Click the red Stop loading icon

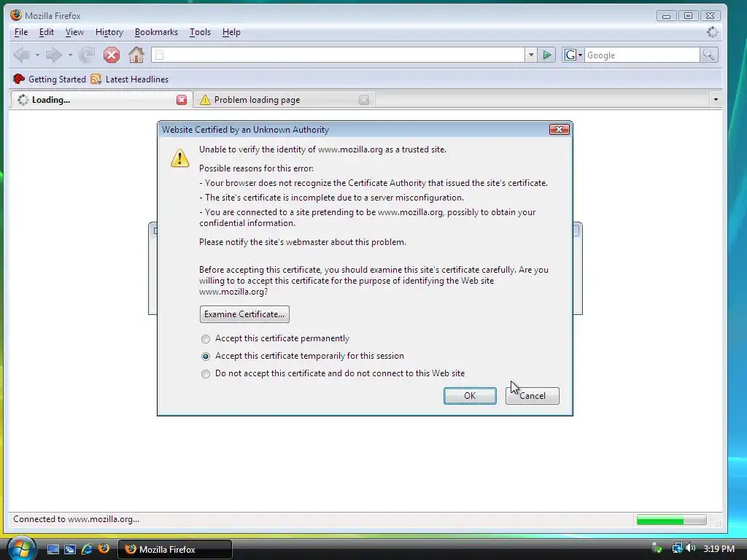point(112,55)
